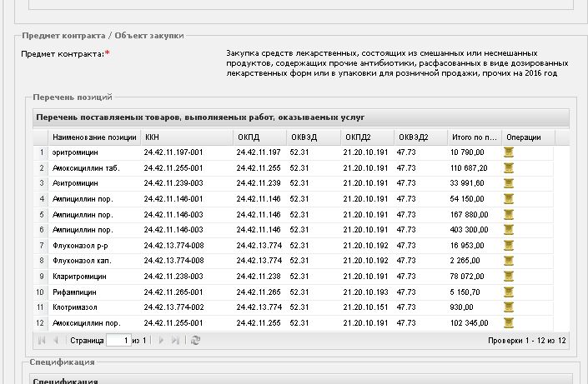Select the Рифампицин position name

tap(74, 292)
